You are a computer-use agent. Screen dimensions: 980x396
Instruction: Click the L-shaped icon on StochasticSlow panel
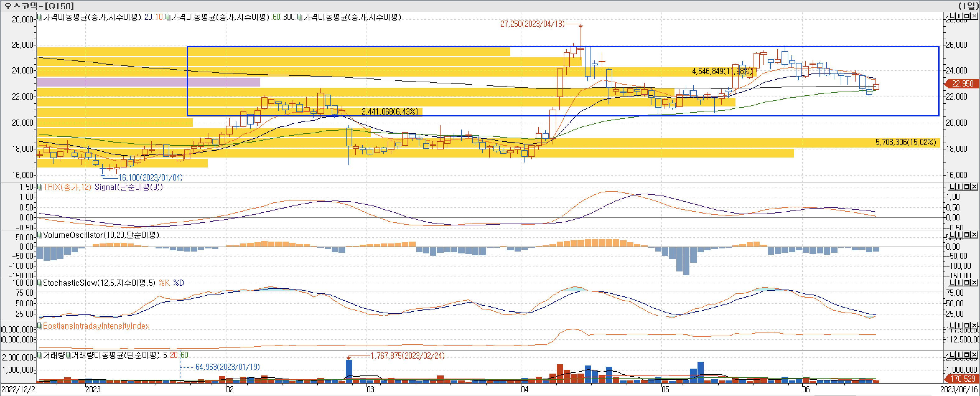click(953, 283)
